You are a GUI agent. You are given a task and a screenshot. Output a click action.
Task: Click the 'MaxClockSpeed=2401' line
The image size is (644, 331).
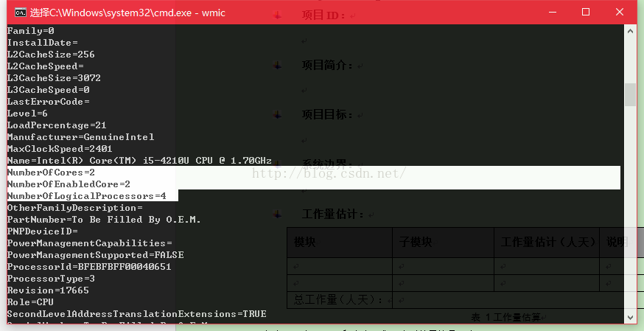[x=60, y=149]
